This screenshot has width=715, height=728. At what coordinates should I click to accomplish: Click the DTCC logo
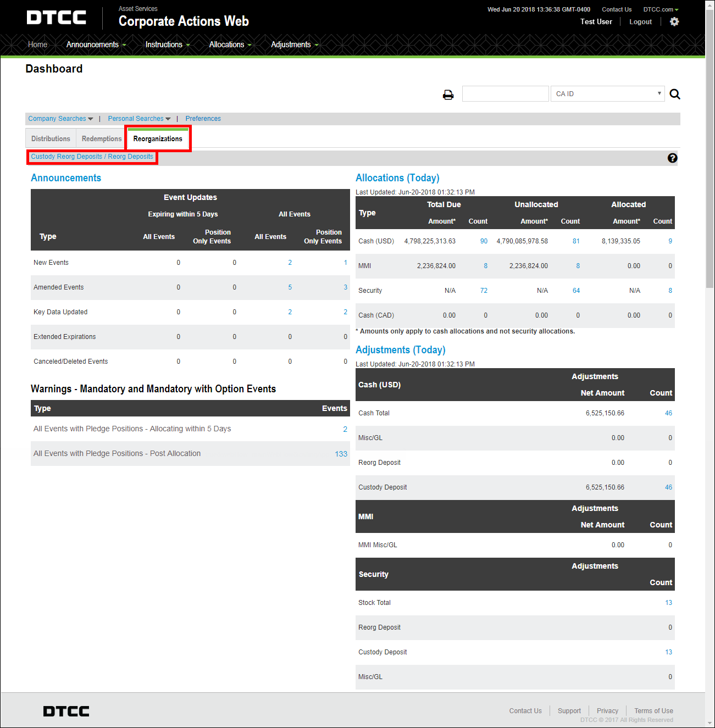click(x=56, y=16)
